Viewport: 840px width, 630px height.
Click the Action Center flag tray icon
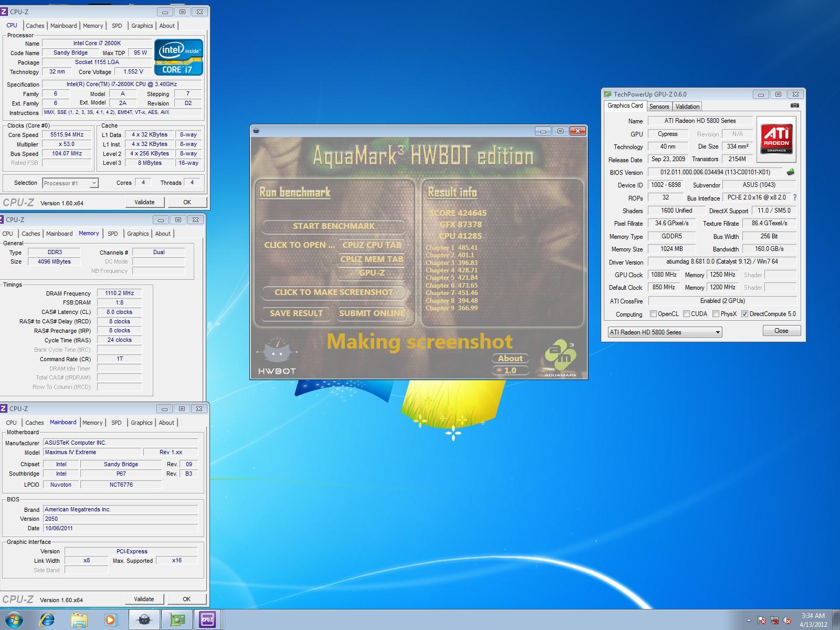pos(762,621)
